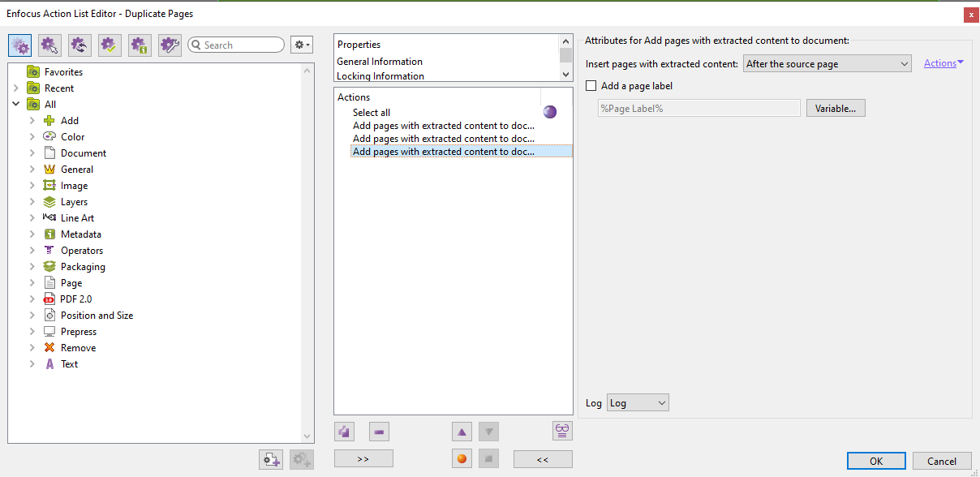Open the Log dropdown
This screenshot has height=477, width=980.
pos(638,402)
